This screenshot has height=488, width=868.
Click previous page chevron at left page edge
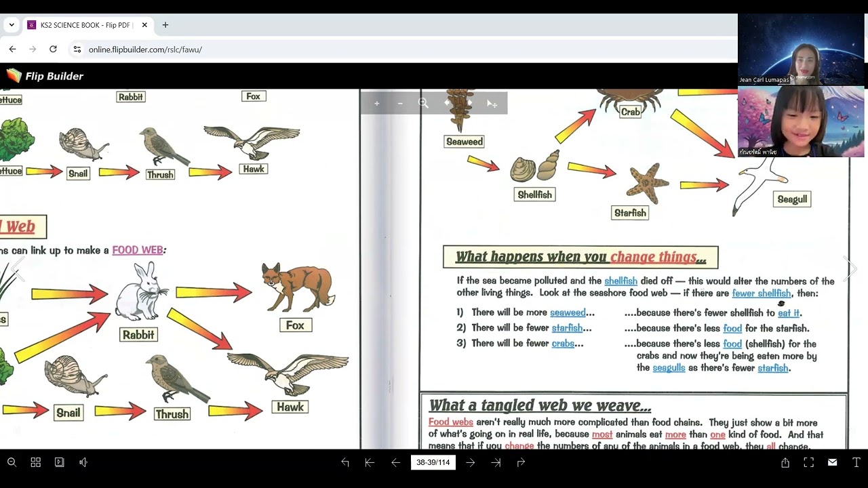[x=16, y=268]
